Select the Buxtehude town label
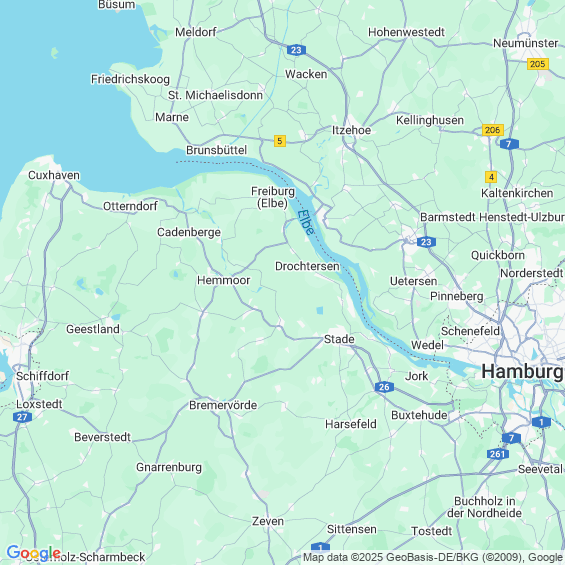565x565 pixels. tap(419, 415)
